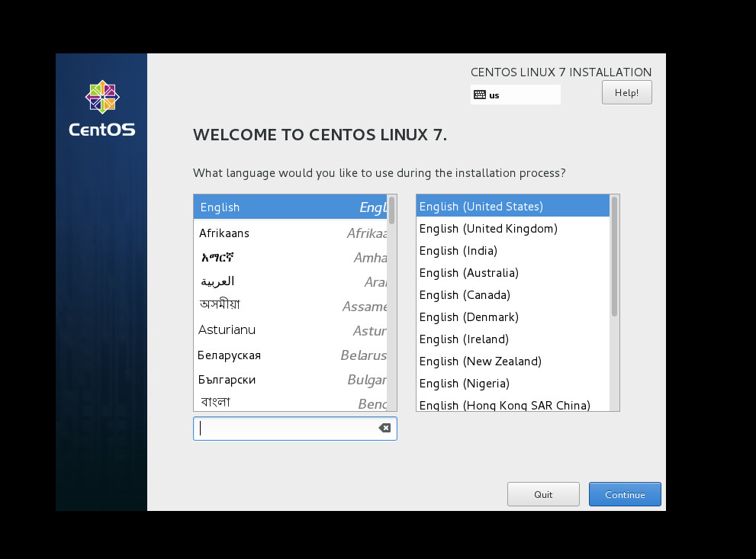Image resolution: width=756 pixels, height=559 pixels.
Task: Open the Help! dialog
Action: [x=626, y=92]
